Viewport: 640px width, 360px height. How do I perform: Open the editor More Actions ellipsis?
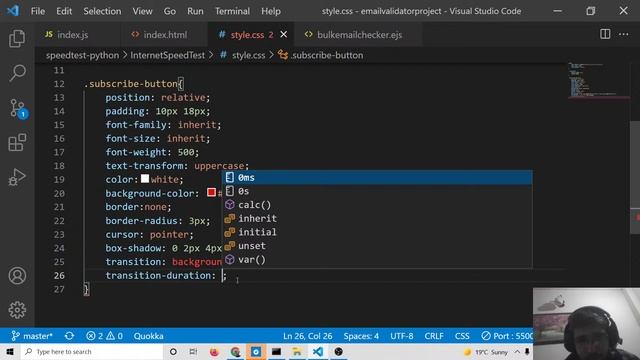(624, 34)
